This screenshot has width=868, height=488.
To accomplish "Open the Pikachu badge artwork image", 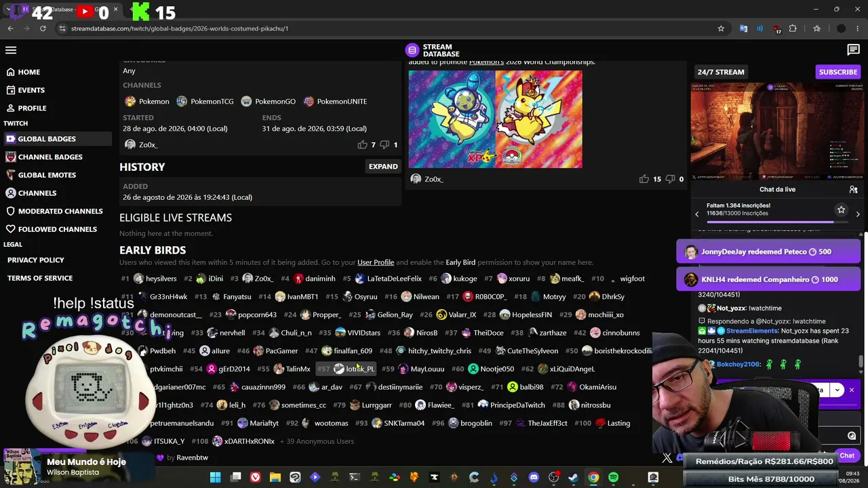I will [495, 119].
